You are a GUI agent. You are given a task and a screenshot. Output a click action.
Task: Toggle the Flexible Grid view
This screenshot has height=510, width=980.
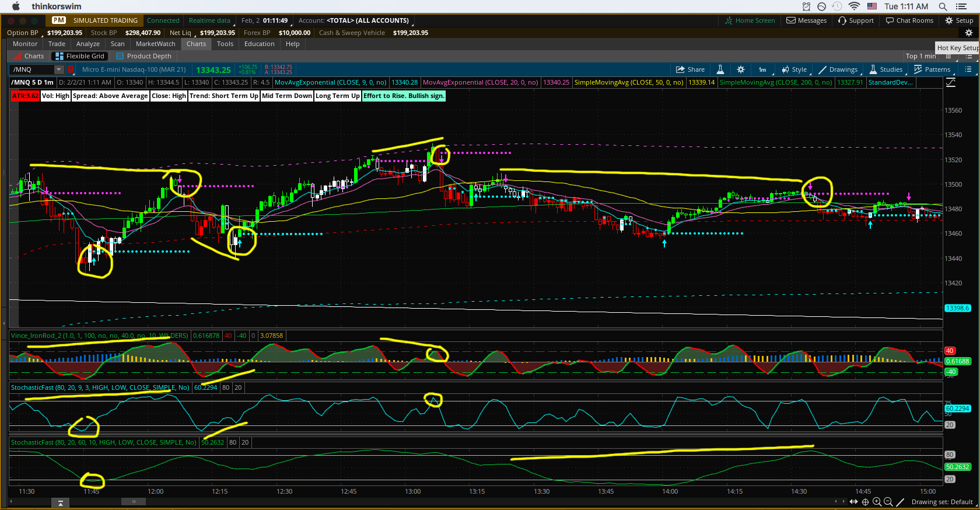pyautogui.click(x=80, y=56)
